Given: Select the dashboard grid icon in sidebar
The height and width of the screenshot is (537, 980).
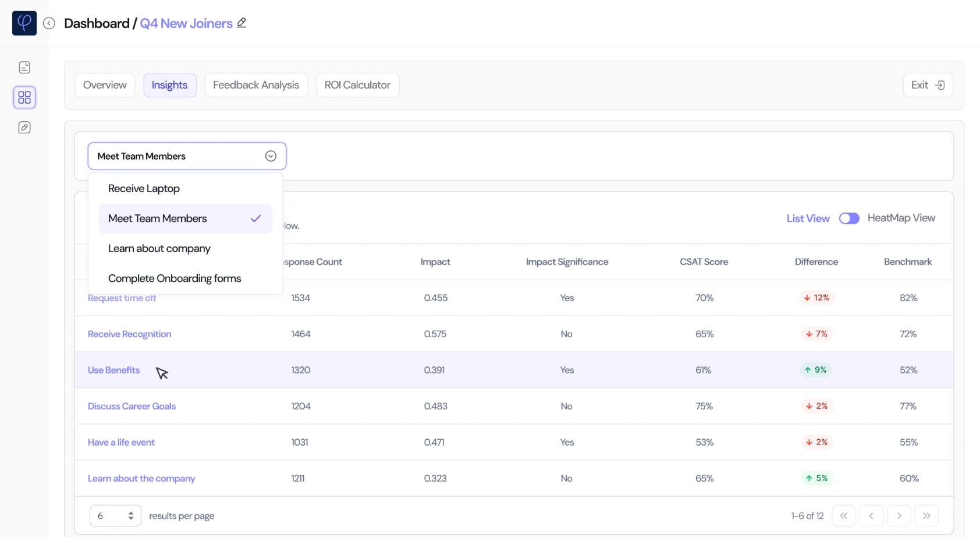Looking at the screenshot, I should pos(24,97).
